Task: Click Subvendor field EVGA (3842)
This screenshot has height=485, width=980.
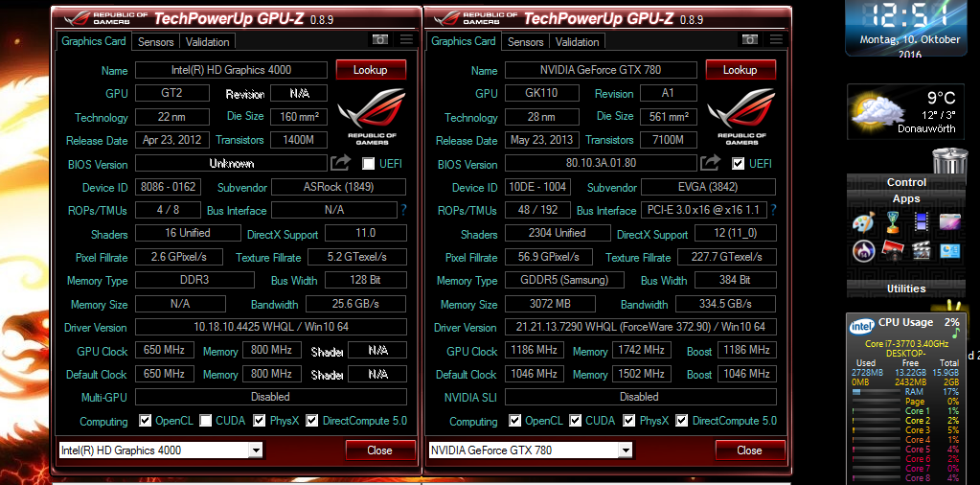Action: click(x=708, y=187)
